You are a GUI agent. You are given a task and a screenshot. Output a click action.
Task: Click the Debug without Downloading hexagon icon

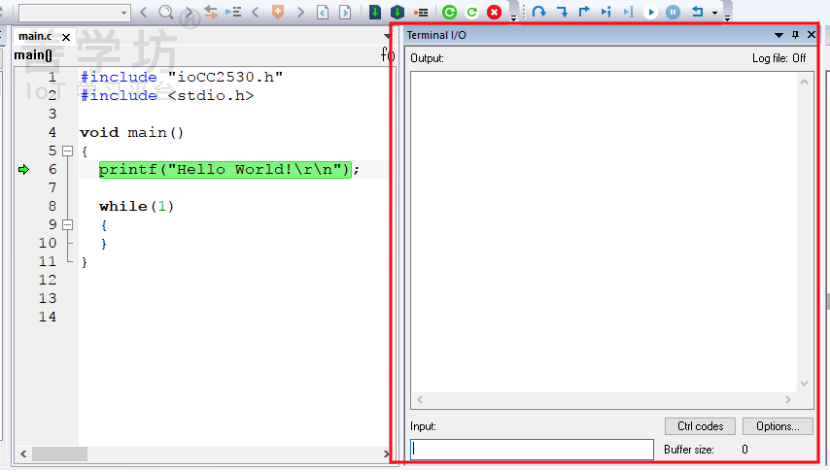click(x=398, y=12)
